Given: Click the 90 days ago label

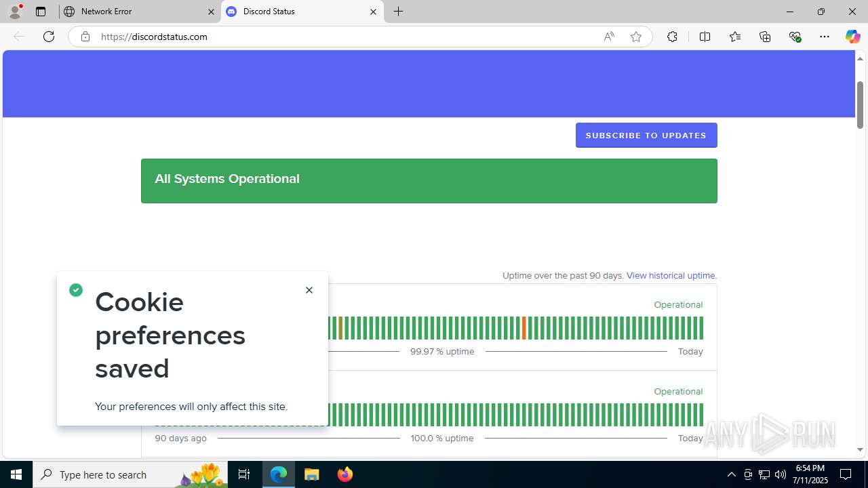Looking at the screenshot, I should tap(181, 438).
